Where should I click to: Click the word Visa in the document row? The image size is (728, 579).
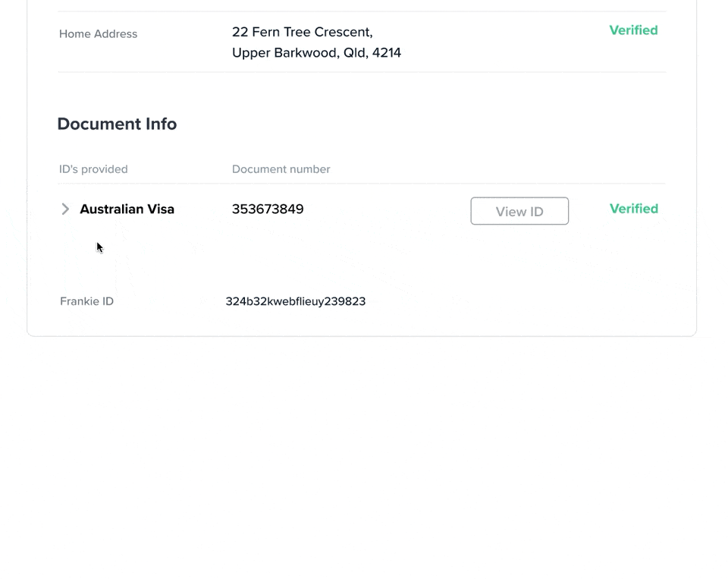click(x=161, y=209)
